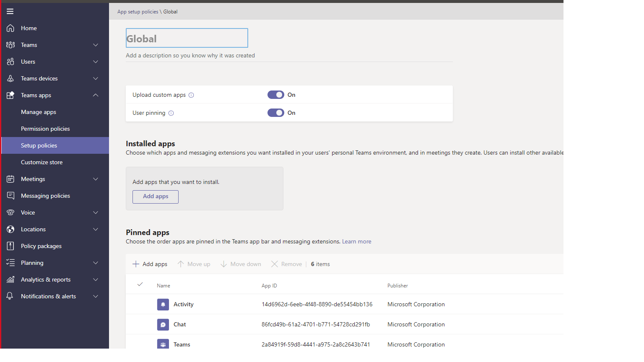This screenshot has width=644, height=362.
Task: Select all rows with header checkmark
Action: coord(140,284)
